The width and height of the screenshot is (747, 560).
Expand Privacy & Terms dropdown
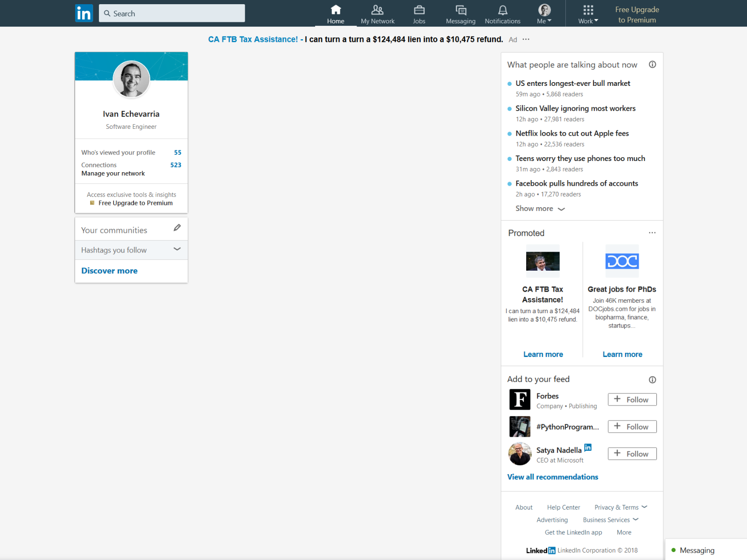click(x=621, y=507)
